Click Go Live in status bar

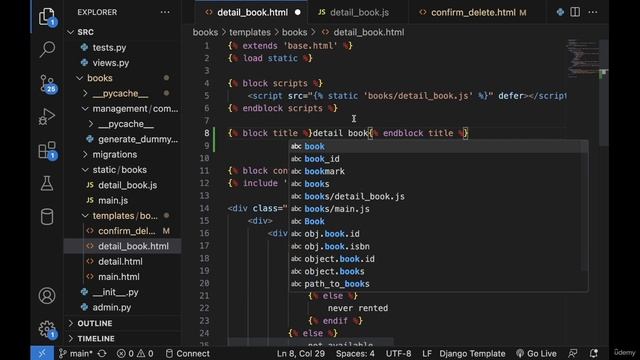(536, 353)
